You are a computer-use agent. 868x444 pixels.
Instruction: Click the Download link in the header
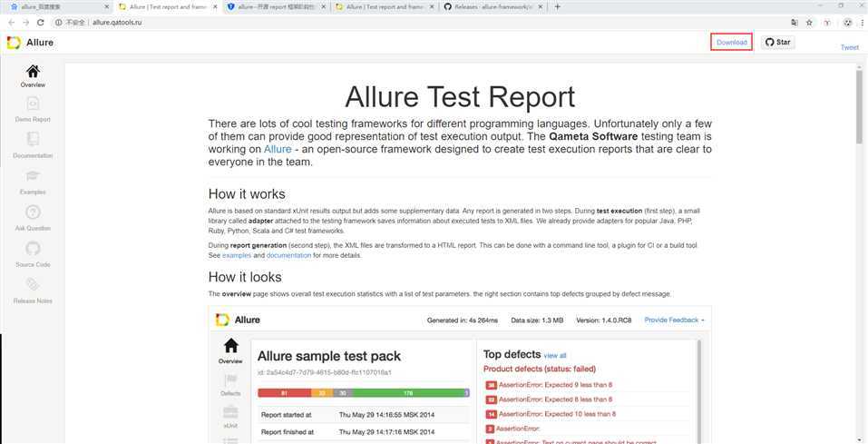click(731, 42)
